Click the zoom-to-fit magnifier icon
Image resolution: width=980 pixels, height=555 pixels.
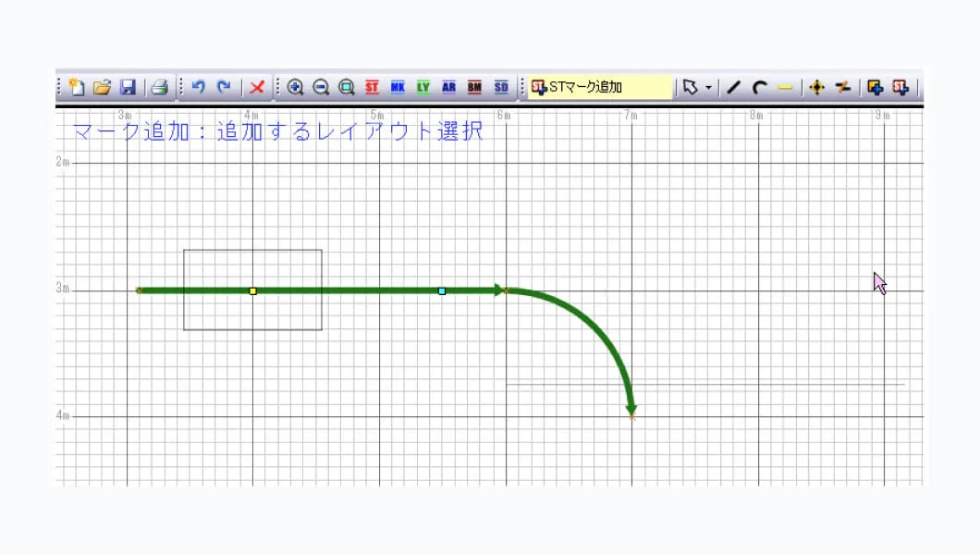point(347,88)
